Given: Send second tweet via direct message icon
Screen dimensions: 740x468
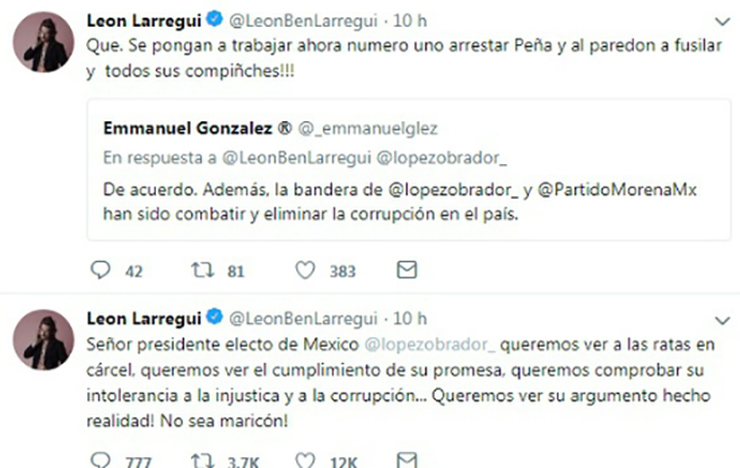Looking at the screenshot, I should tap(407, 460).
